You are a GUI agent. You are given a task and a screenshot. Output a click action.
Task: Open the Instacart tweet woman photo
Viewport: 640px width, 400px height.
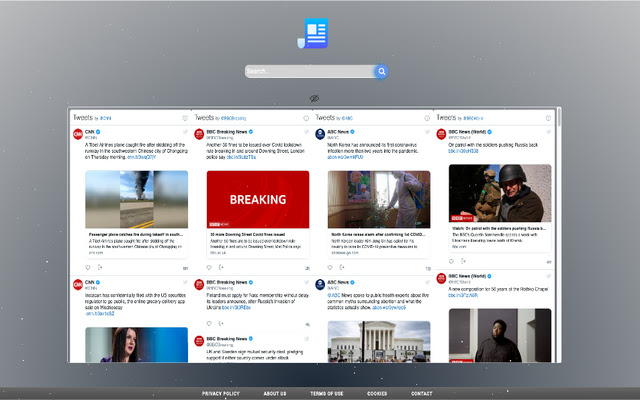136,345
